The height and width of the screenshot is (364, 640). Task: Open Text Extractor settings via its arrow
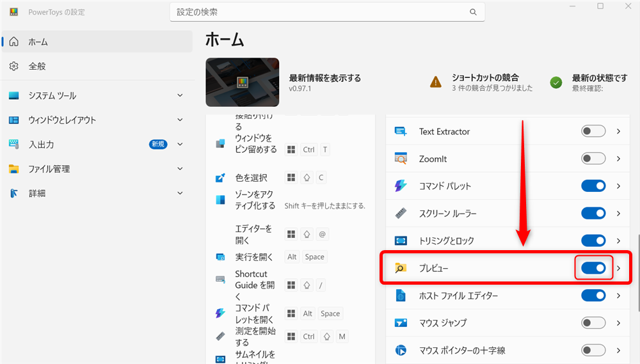pyautogui.click(x=619, y=131)
